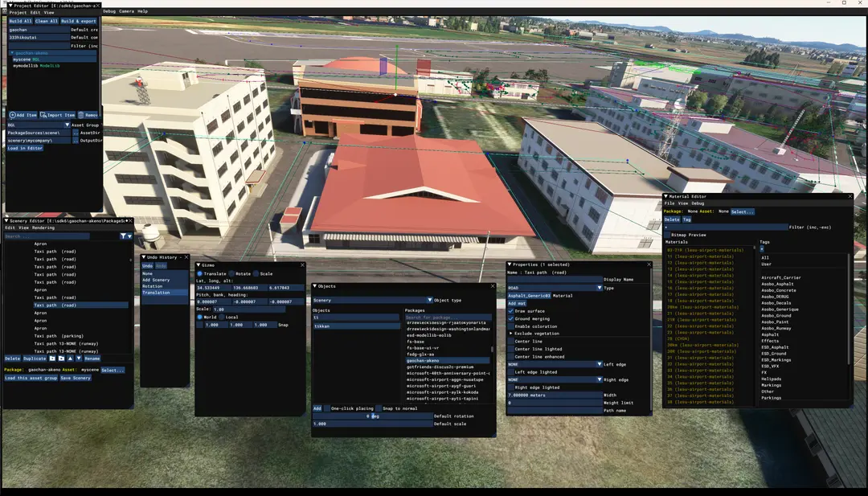Click the Build All button
This screenshot has width=868, height=496.
coord(20,21)
